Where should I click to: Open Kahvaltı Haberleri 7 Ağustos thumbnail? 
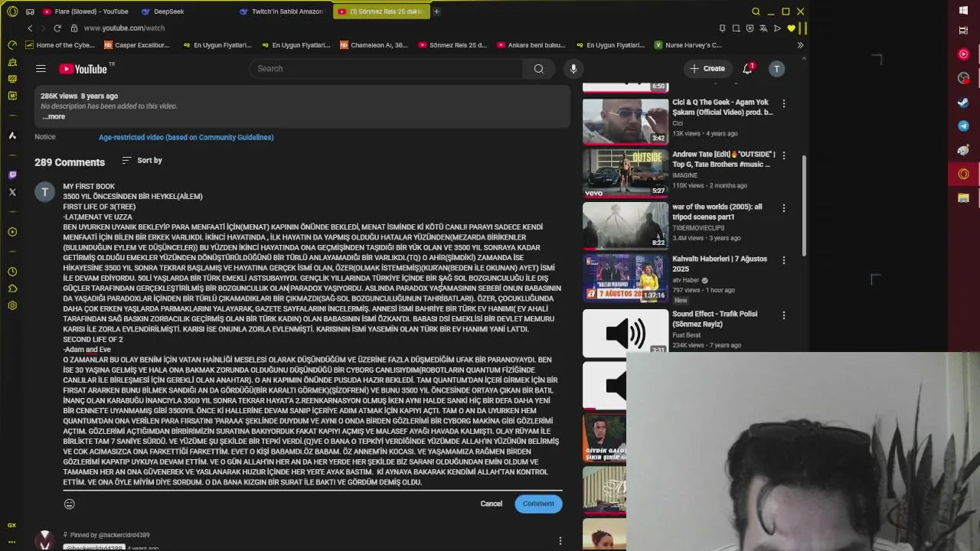[626, 277]
